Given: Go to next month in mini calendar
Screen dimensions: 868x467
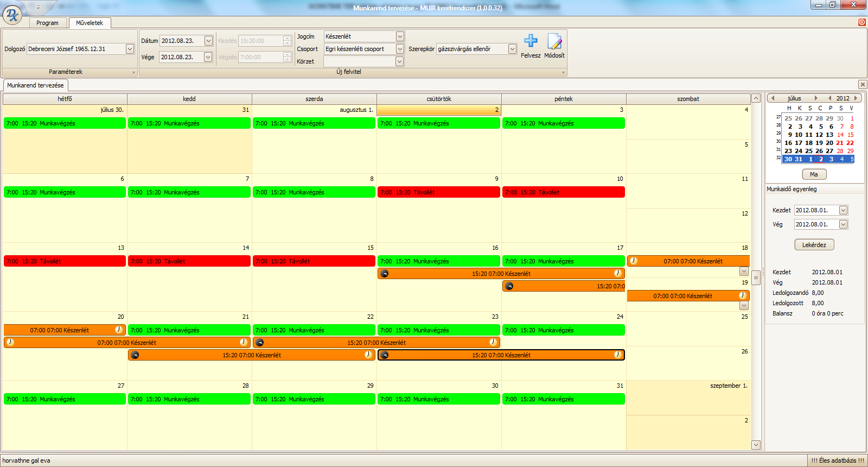Looking at the screenshot, I should pyautogui.click(x=816, y=98).
